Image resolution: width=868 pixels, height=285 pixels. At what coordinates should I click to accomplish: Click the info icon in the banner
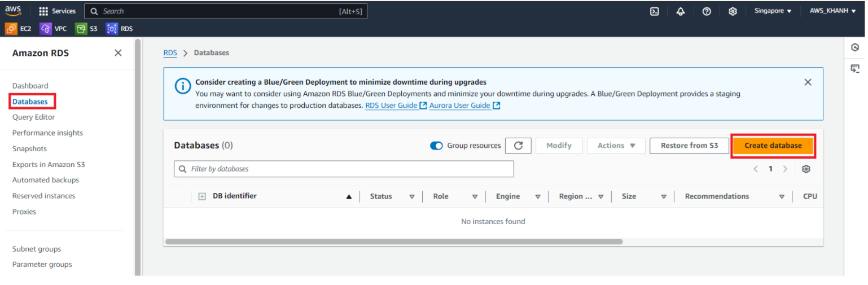(x=183, y=86)
